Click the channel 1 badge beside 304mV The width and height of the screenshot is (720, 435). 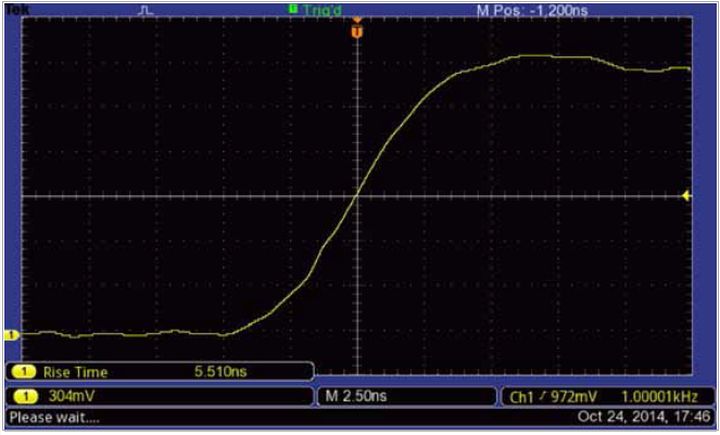click(x=26, y=396)
